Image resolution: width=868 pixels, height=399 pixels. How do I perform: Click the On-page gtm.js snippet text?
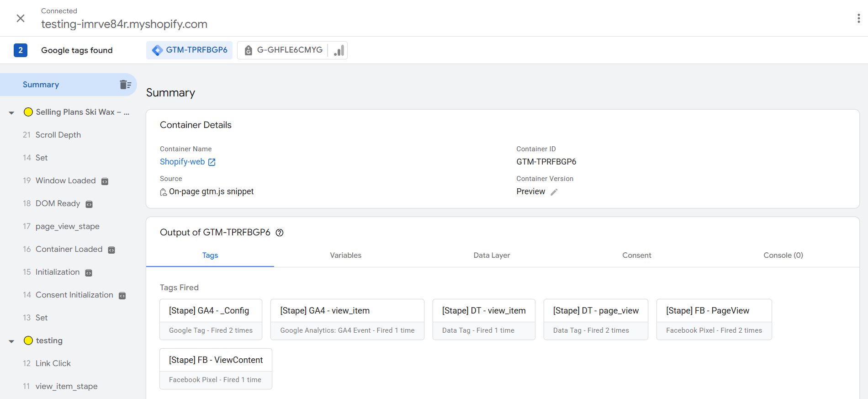[211, 192]
